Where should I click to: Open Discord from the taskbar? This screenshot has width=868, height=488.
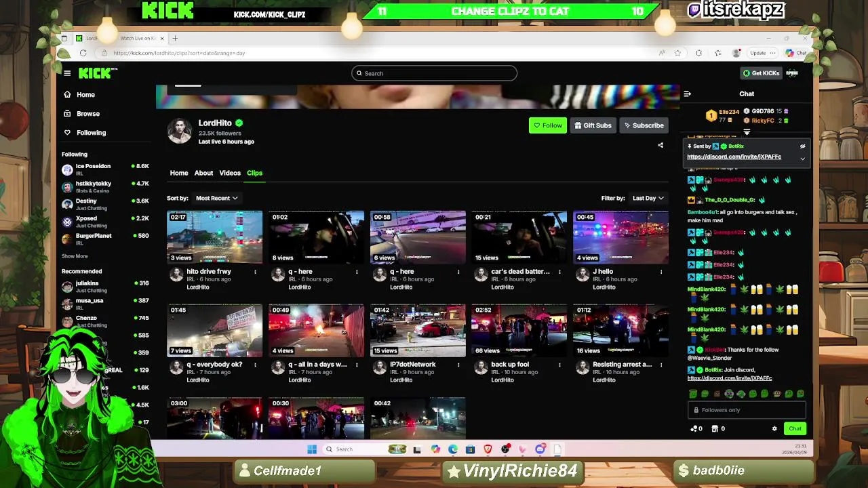540,449
